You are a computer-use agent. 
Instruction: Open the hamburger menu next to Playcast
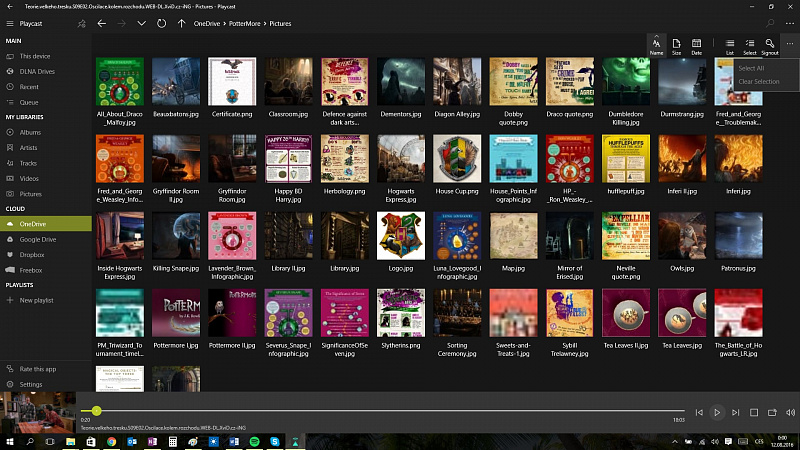click(10, 23)
